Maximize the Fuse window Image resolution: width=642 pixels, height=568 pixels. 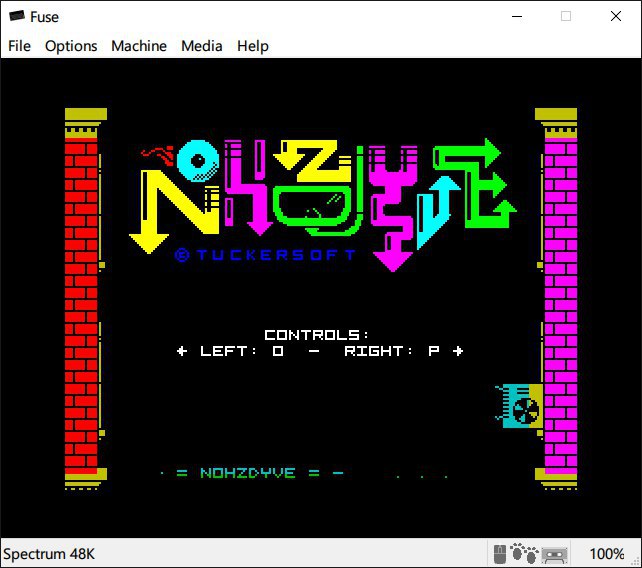point(566,16)
